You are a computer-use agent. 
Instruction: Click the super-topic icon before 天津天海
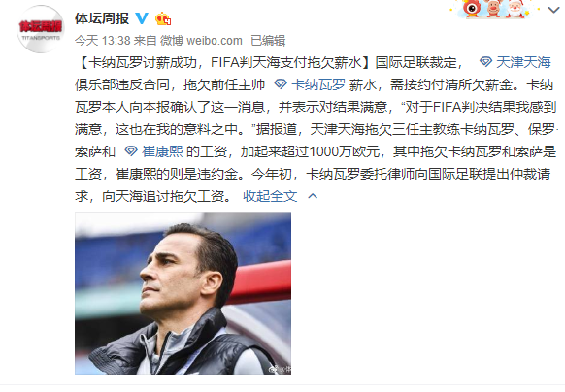click(x=485, y=61)
